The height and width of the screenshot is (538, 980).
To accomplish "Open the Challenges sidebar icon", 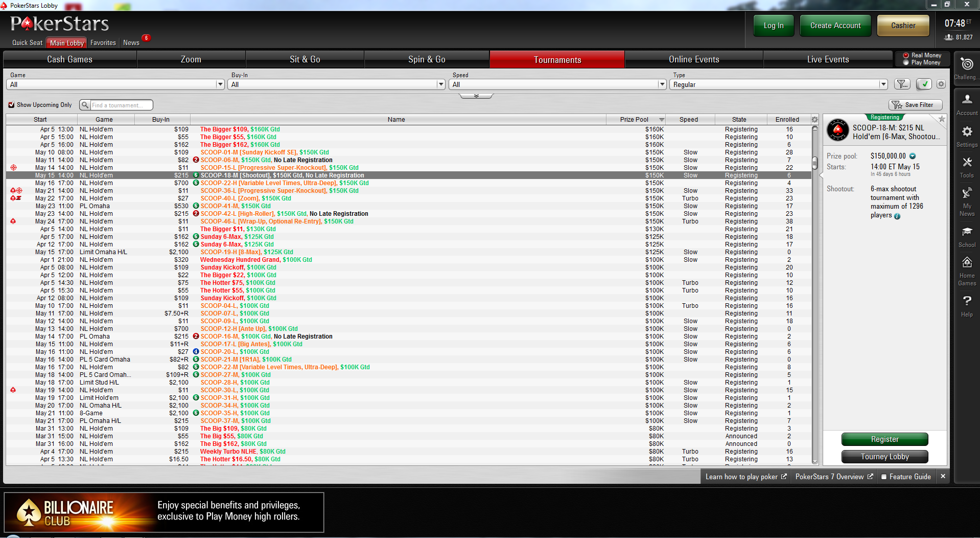I will coord(967,65).
